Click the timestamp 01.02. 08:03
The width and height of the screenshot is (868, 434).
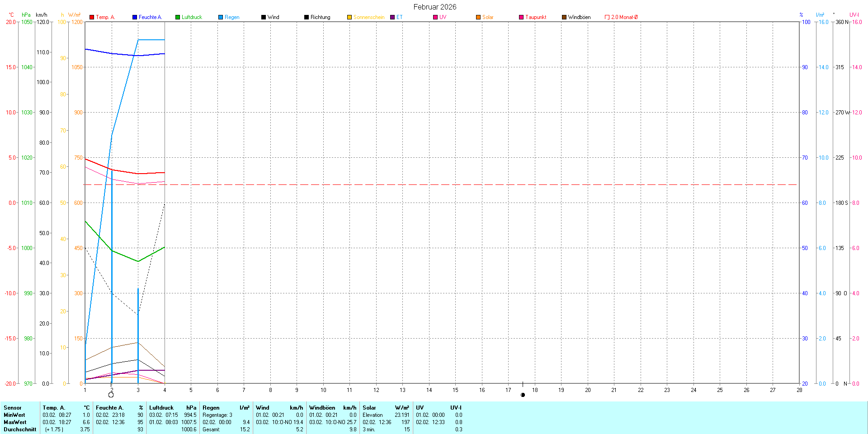click(x=164, y=422)
